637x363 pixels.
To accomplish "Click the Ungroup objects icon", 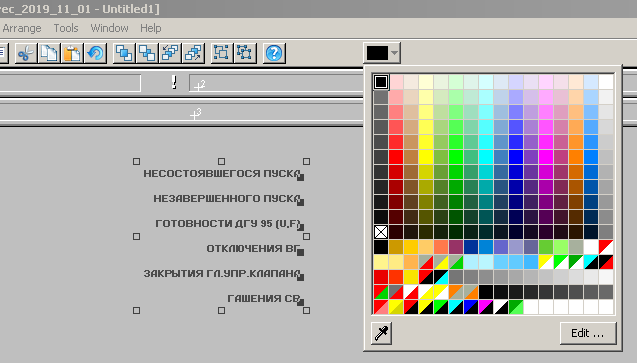I will pyautogui.click(x=245, y=53).
